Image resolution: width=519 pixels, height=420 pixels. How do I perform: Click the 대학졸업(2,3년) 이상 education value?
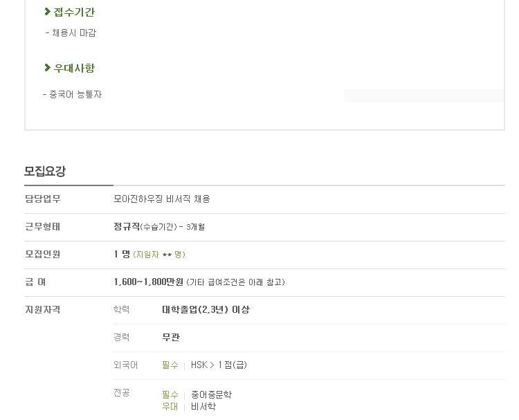[x=206, y=310]
